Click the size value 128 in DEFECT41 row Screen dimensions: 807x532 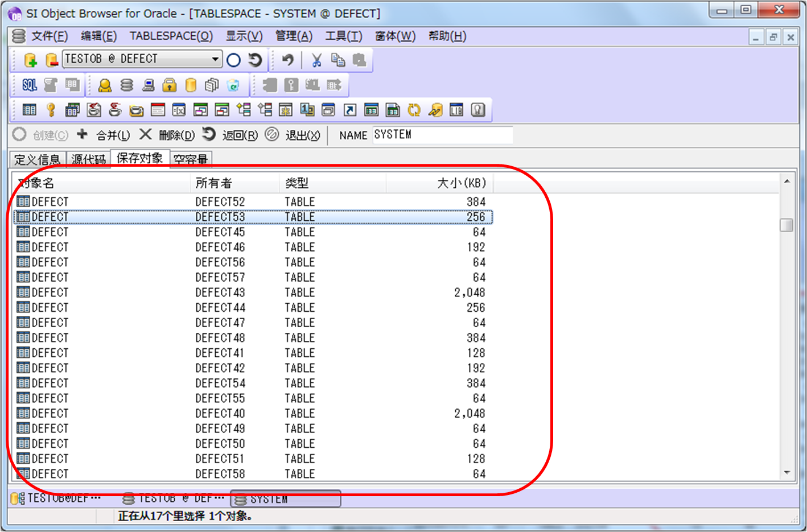coord(476,353)
